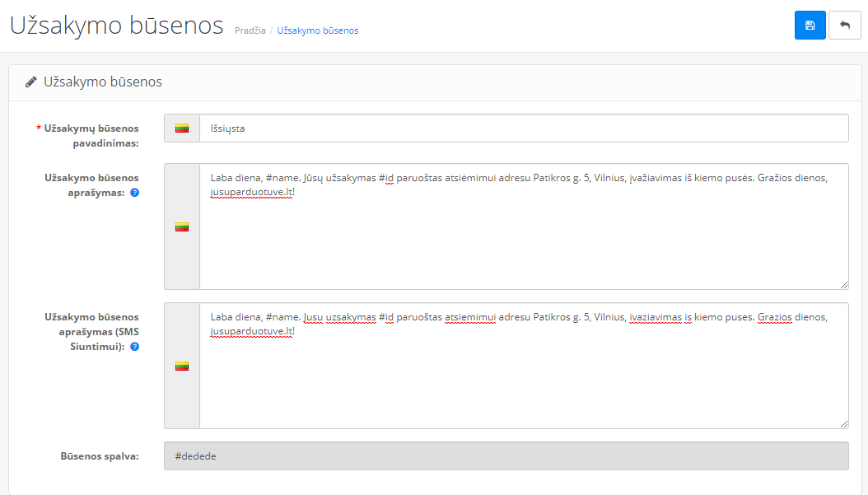Viewport: 868px width, 495px height.
Task: Click the Būsenos spalva label
Action: click(100, 456)
